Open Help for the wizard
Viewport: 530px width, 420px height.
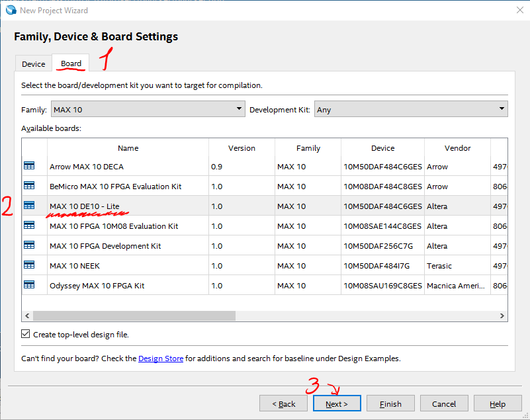[498, 403]
